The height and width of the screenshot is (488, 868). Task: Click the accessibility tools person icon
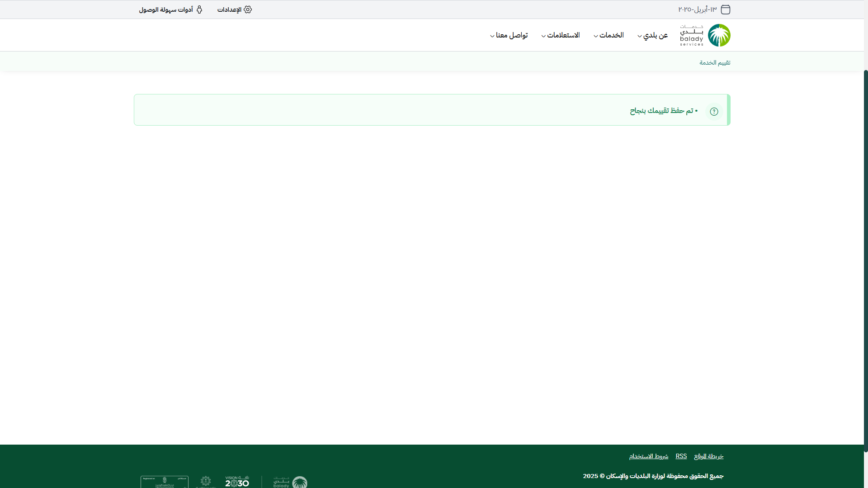pos(199,9)
